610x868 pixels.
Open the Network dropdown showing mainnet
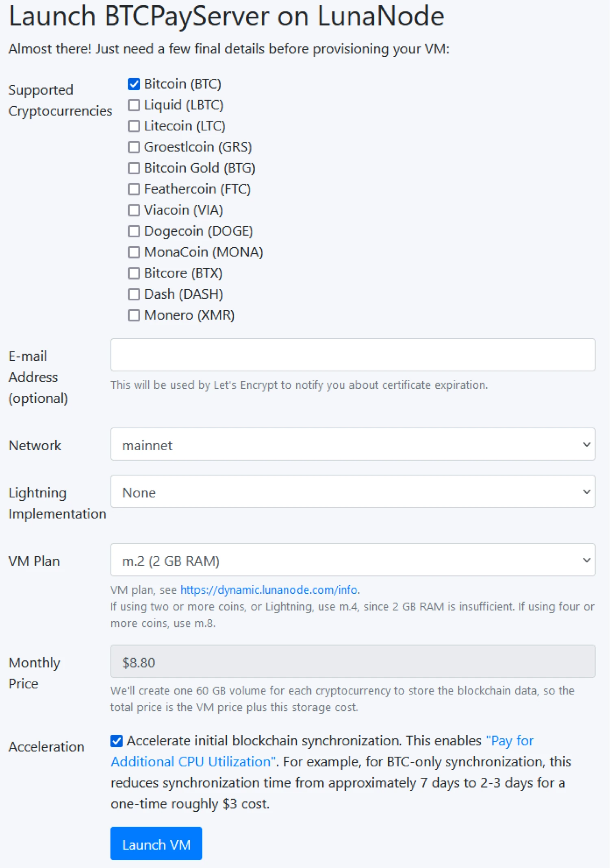(352, 444)
